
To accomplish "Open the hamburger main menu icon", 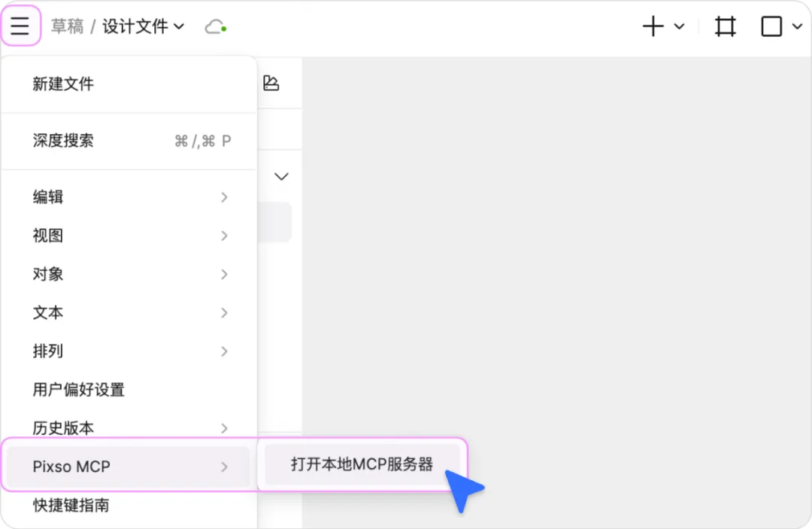I will (20, 25).
